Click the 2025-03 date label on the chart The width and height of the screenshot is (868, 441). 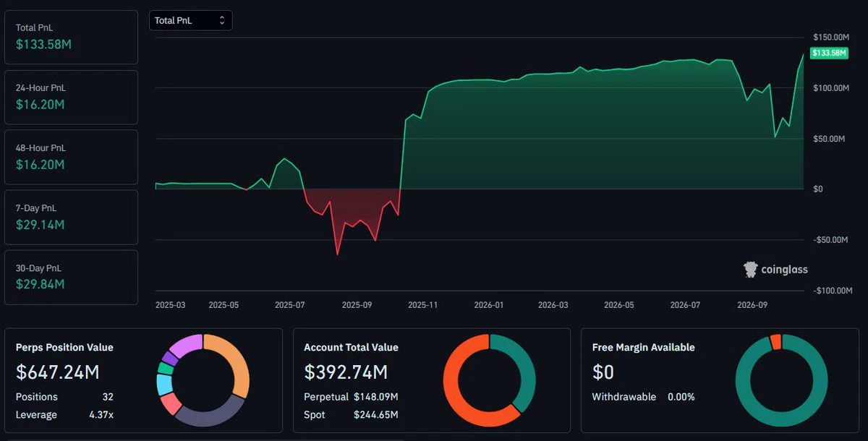(x=170, y=305)
